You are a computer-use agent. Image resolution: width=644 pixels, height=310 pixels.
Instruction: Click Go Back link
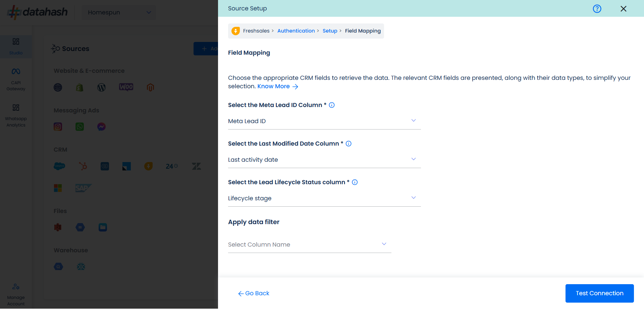tap(254, 293)
